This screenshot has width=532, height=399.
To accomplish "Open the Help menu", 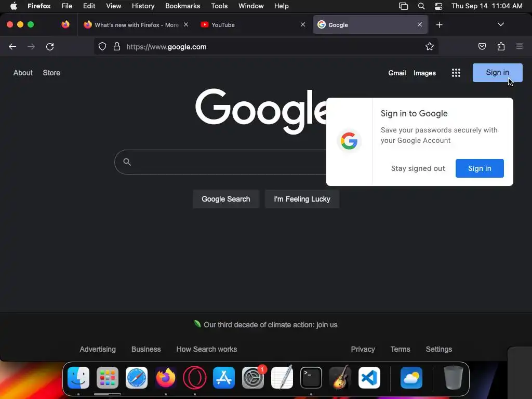I will (x=281, y=6).
